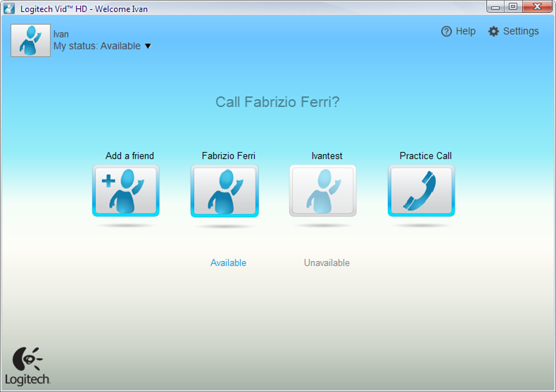Start a Practice Call with phone icon
The height and width of the screenshot is (392, 556).
[x=421, y=190]
